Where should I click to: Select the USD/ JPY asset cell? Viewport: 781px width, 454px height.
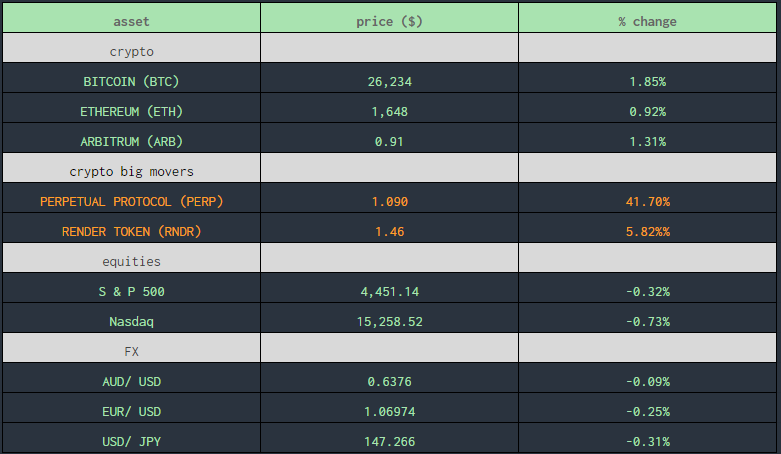131,438
